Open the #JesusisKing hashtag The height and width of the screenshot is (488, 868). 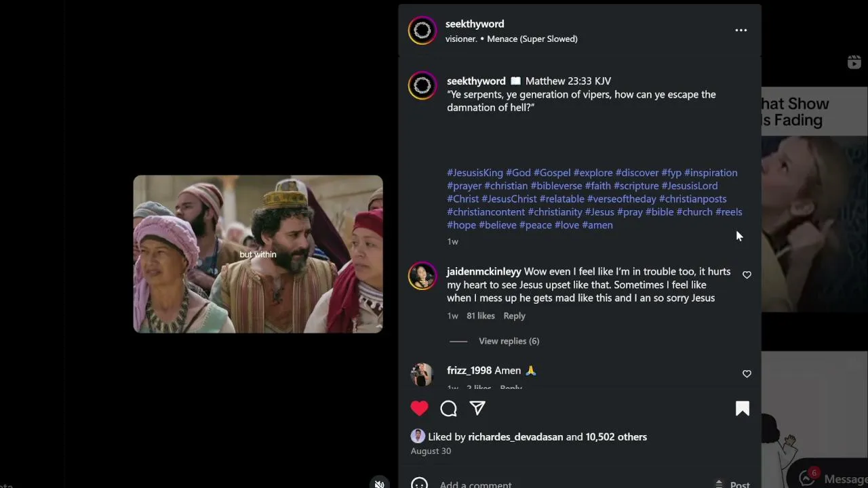tap(475, 173)
